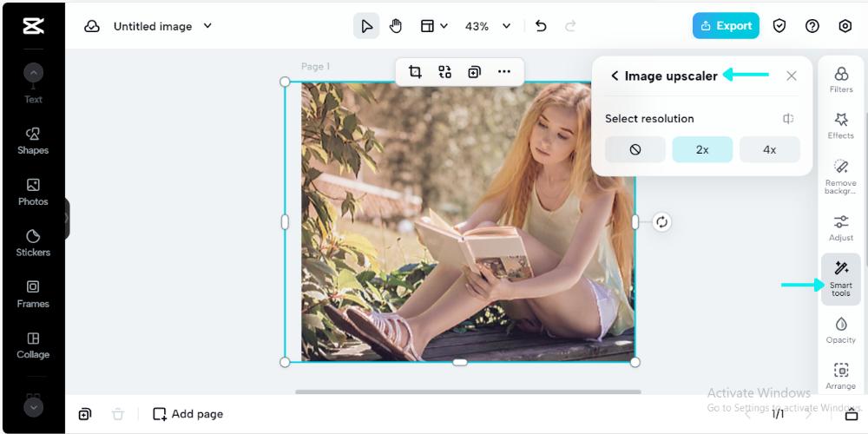Go back from Image upscaler
The image size is (868, 434).
click(x=615, y=76)
